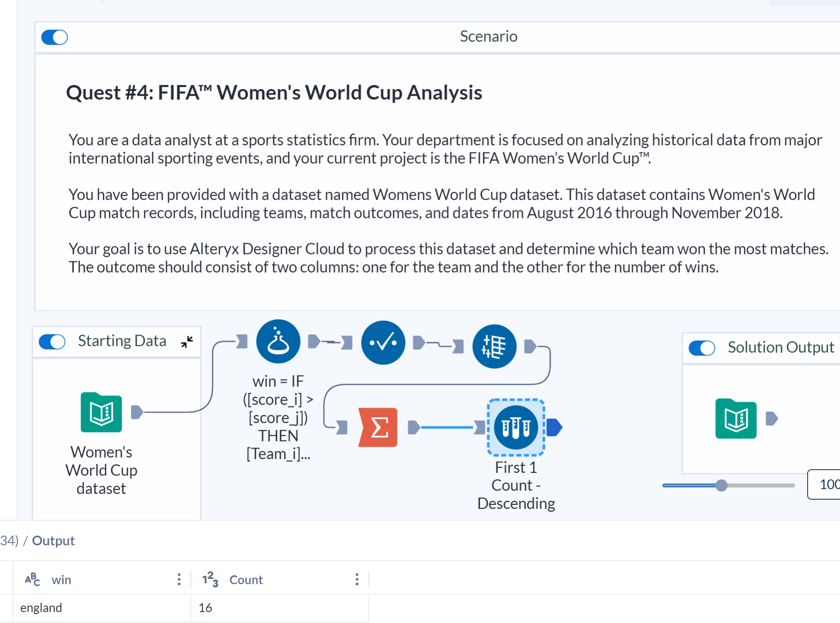Viewport: 840px width, 623px height.
Task: Toggle the Solution Output switch
Action: click(x=702, y=347)
